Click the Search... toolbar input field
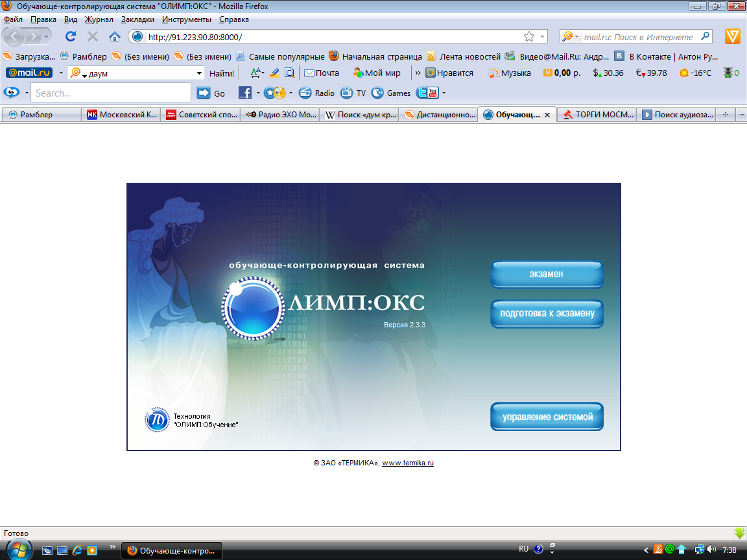 tap(110, 93)
